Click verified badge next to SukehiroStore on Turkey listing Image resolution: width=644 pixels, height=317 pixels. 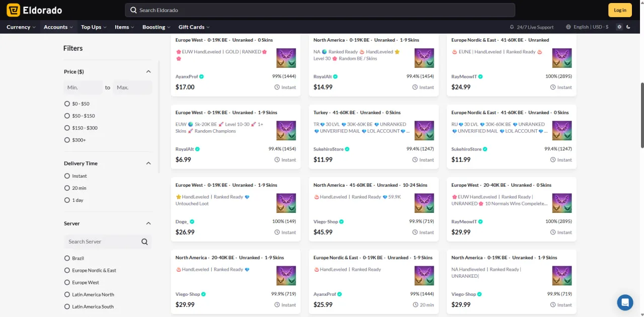click(x=347, y=149)
